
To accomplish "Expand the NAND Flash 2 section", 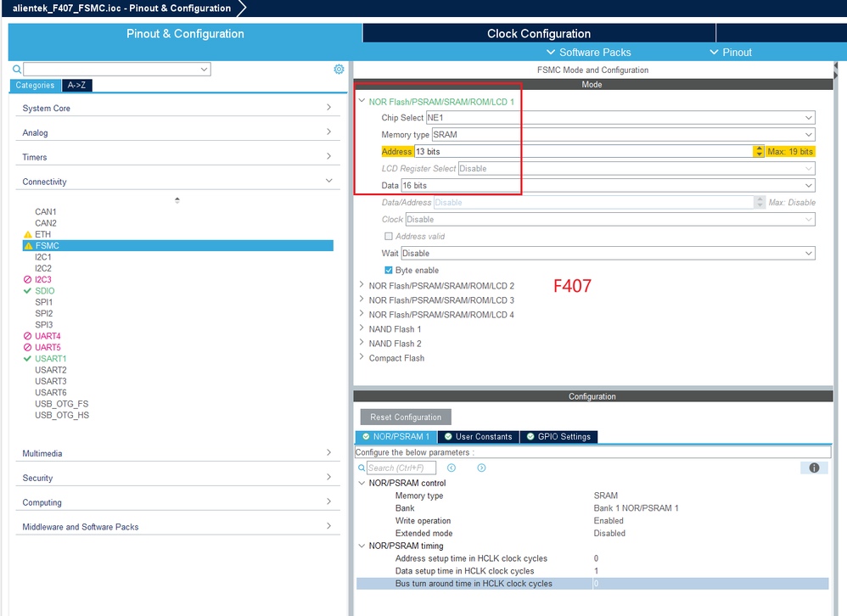I will click(x=362, y=344).
